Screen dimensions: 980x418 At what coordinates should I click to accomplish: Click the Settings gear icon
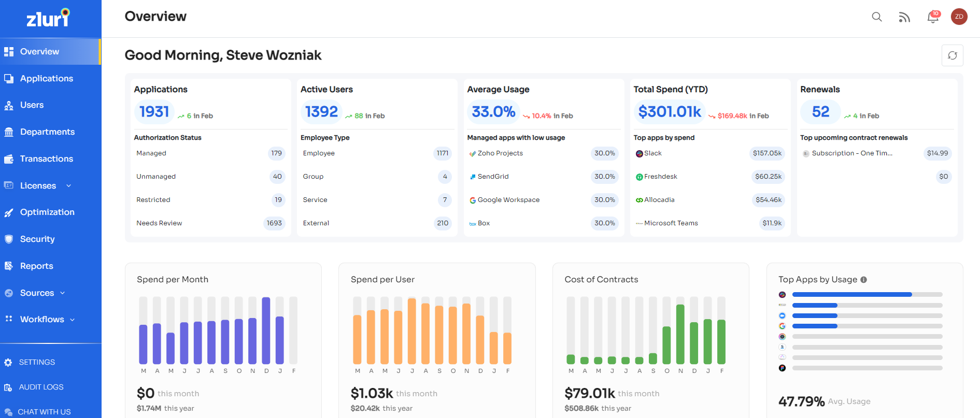8,363
